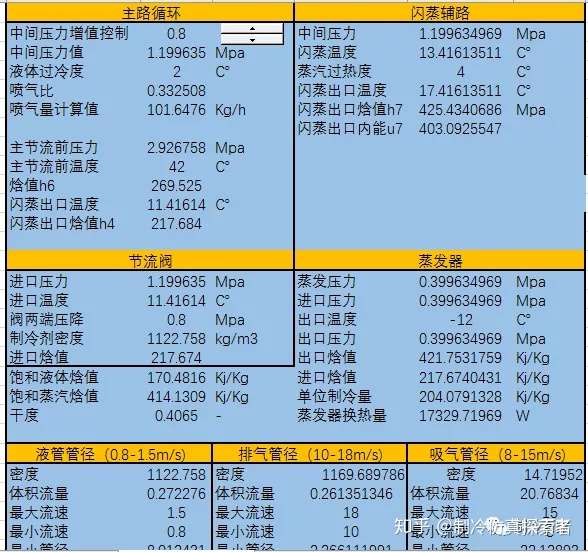Click 排气管径 最小流速 value 10
The height and width of the screenshot is (552, 588).
(351, 532)
